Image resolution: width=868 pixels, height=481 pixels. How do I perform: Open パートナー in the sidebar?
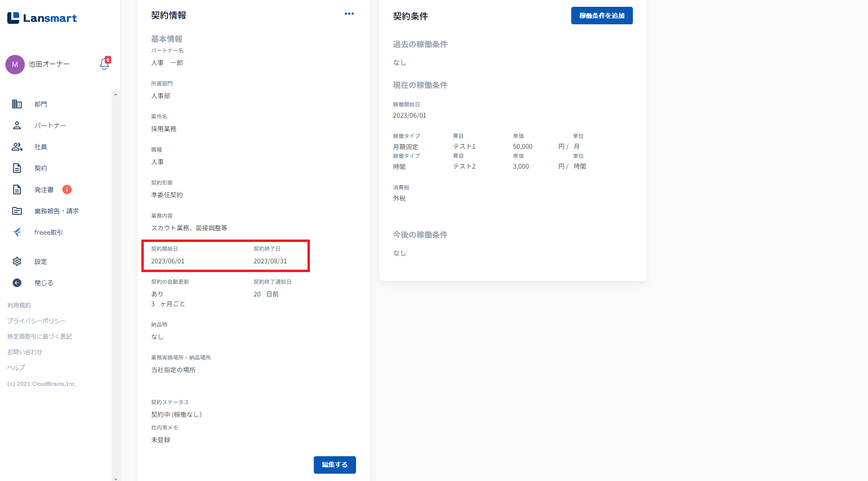tap(50, 125)
